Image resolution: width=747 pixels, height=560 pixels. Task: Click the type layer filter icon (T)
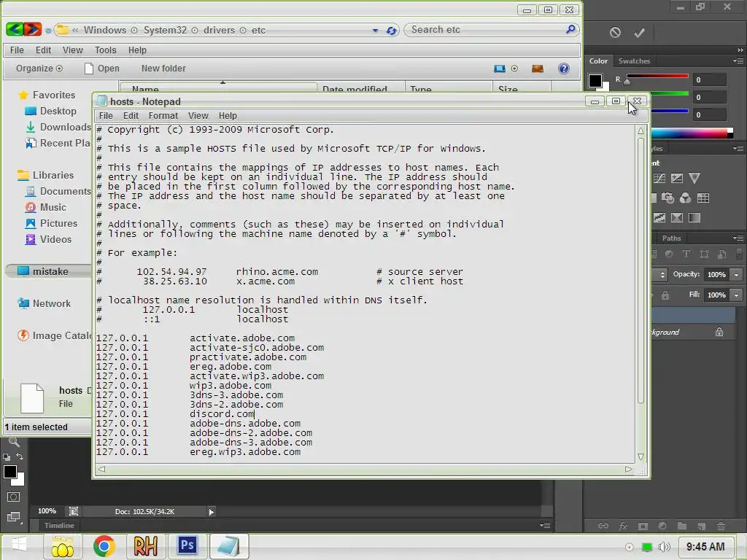tap(686, 254)
